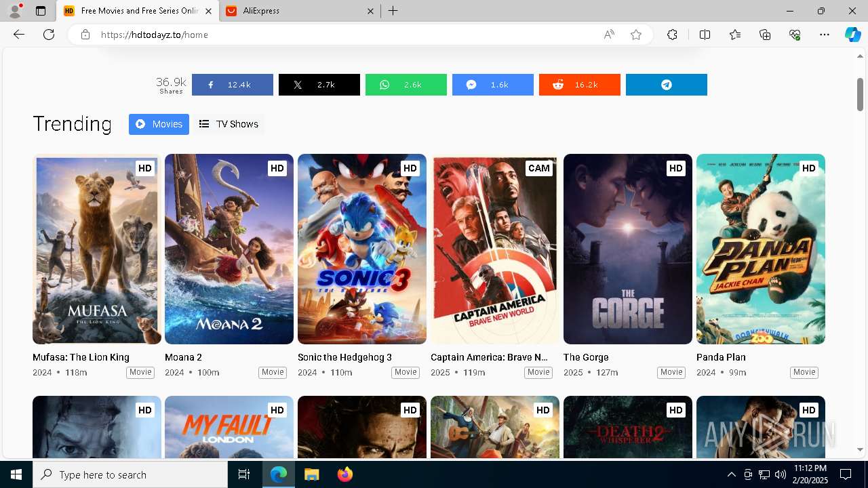Switch to TV Shows trending tab

(229, 124)
